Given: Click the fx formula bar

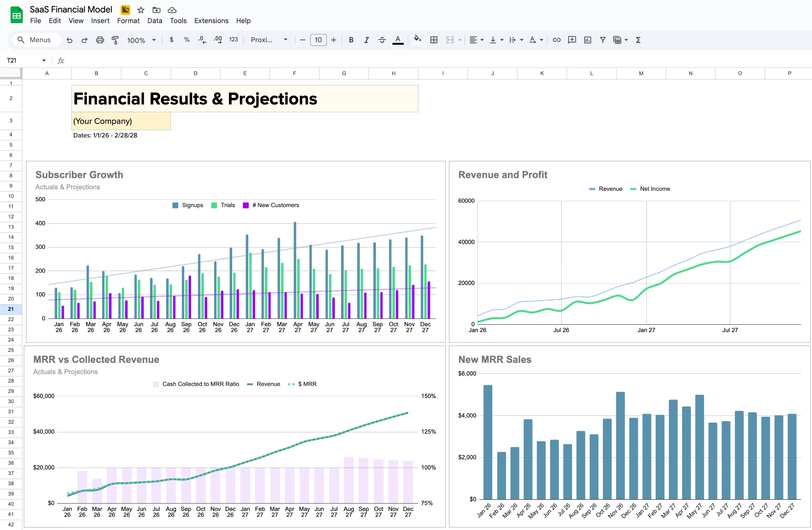Looking at the screenshot, I should [61, 60].
